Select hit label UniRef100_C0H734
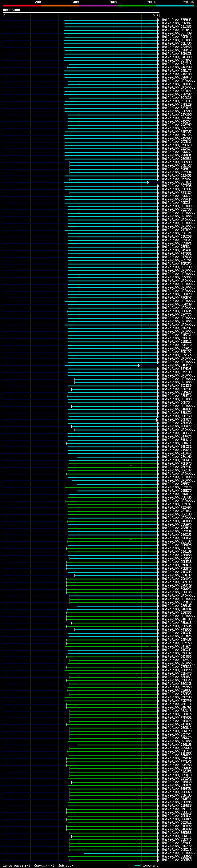The image size is (197, 868). [x=176, y=403]
